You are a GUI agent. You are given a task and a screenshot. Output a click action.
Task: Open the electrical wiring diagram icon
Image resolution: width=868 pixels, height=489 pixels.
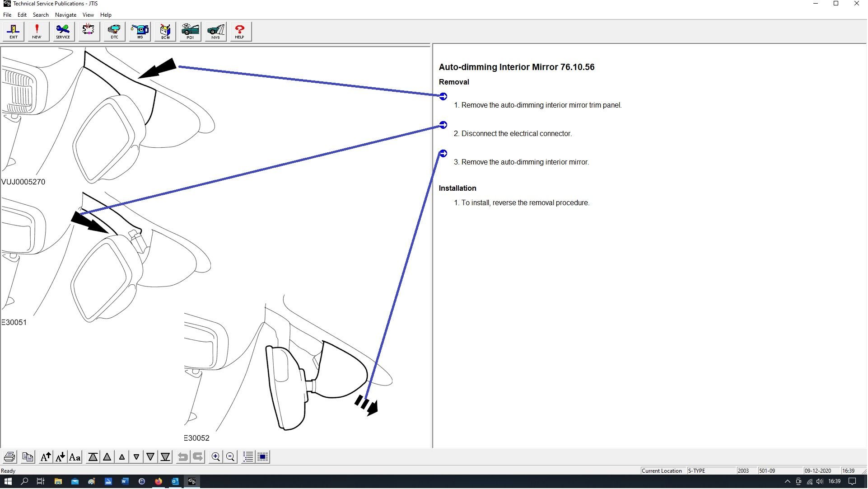point(89,32)
